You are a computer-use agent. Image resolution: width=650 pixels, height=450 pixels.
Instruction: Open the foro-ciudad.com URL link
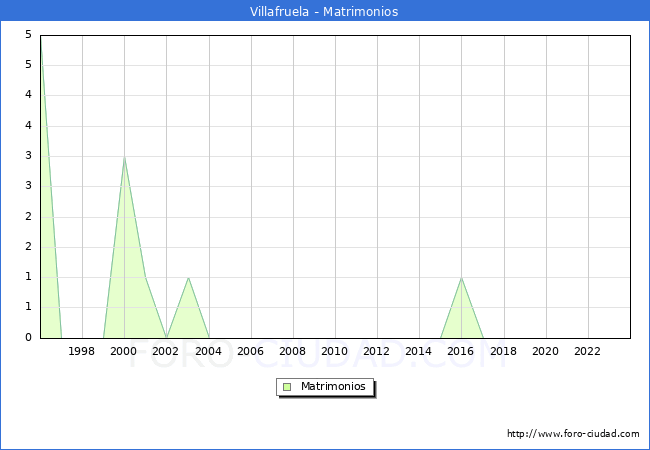pos(573,434)
